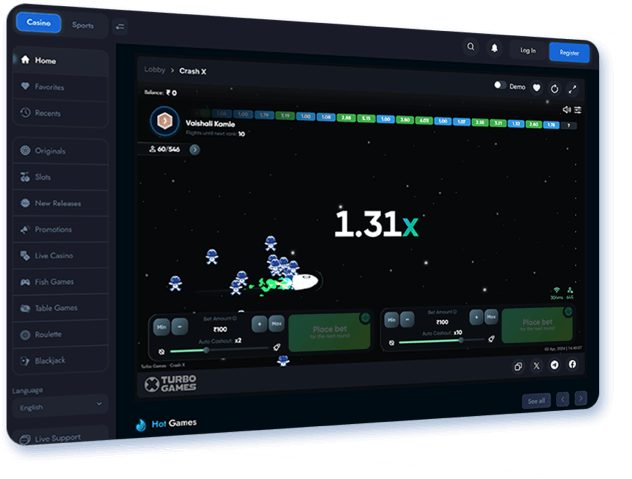Share game on X

click(x=536, y=366)
